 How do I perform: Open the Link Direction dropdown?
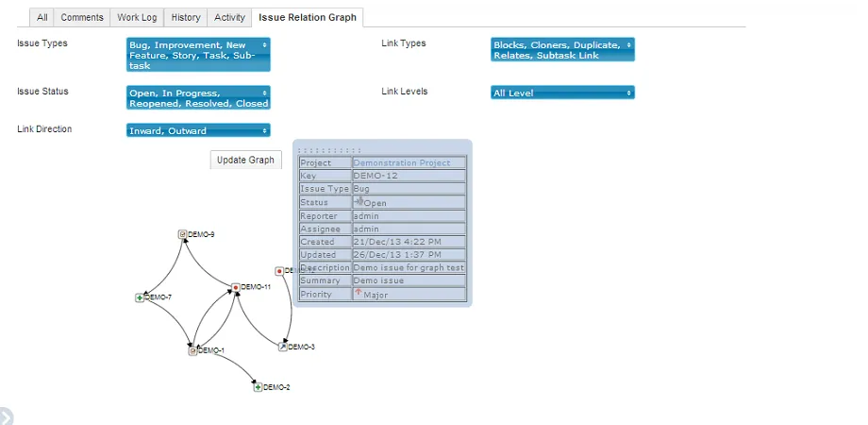point(198,130)
